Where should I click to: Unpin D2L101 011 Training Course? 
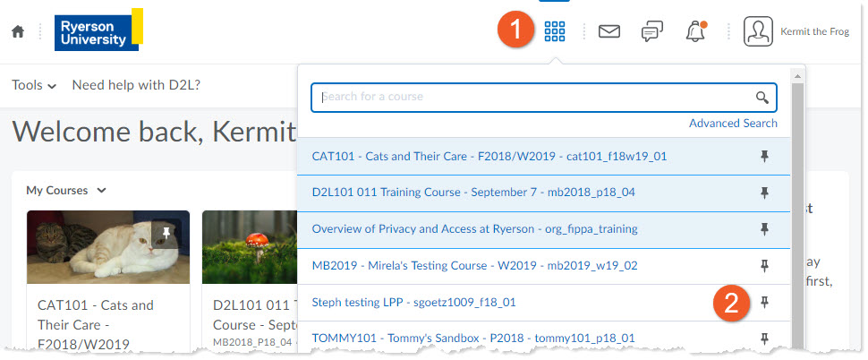[x=764, y=193]
